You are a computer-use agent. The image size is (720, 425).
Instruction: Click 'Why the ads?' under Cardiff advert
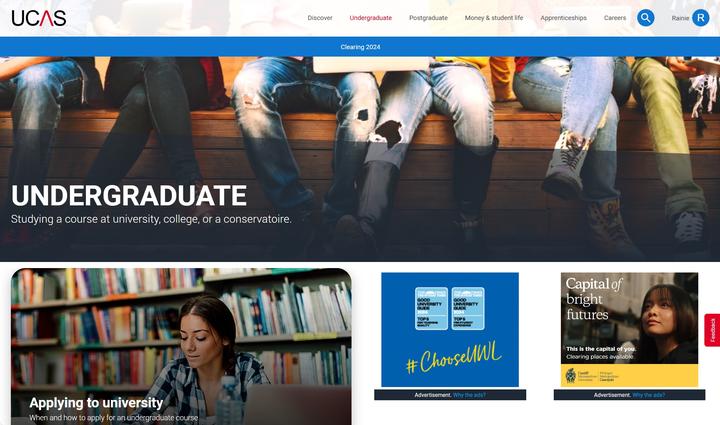648,395
